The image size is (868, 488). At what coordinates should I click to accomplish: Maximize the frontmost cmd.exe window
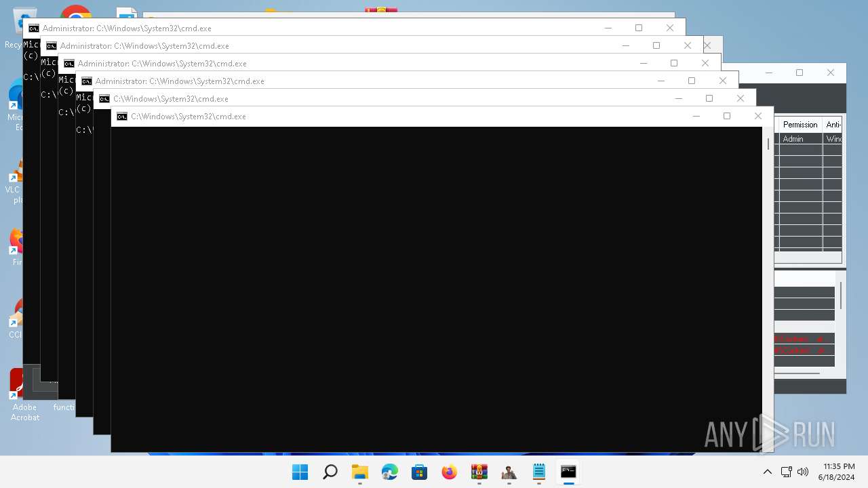(x=727, y=116)
